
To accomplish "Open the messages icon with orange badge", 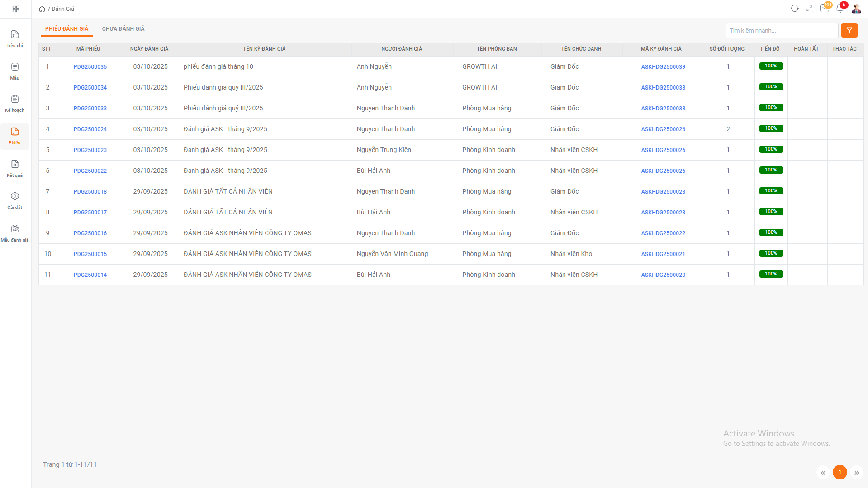I will click(825, 9).
